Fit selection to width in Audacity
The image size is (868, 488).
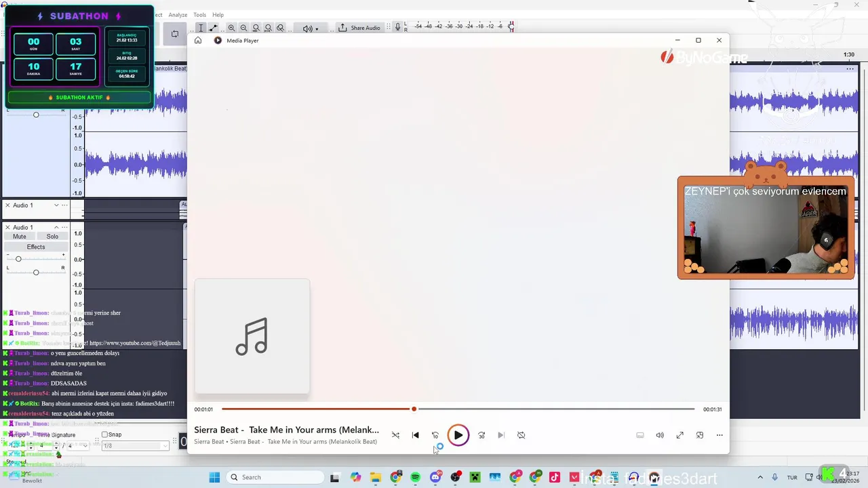click(256, 28)
